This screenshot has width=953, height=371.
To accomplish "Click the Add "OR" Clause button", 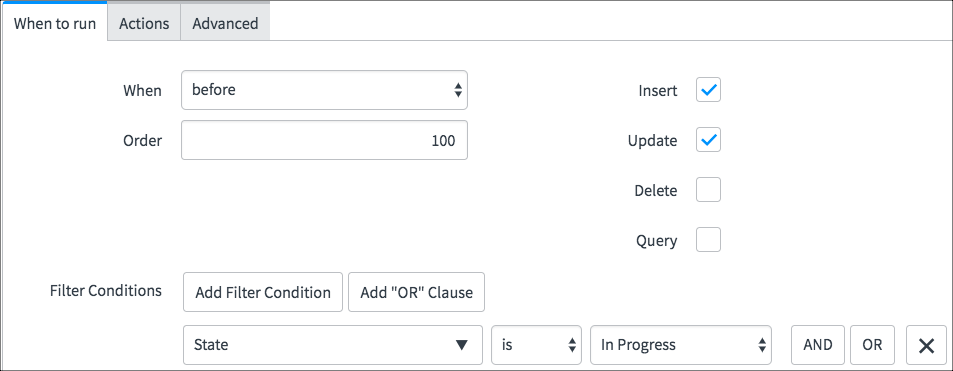I will tap(416, 292).
